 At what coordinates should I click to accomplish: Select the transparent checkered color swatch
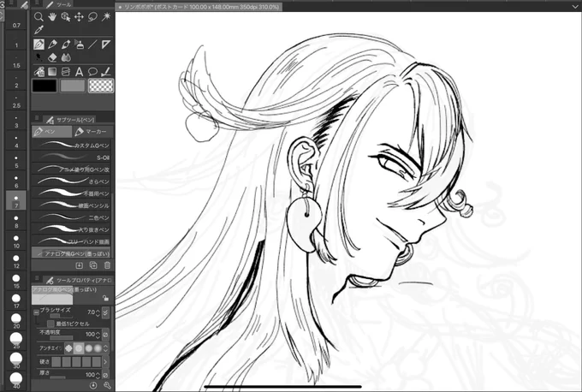(x=101, y=86)
